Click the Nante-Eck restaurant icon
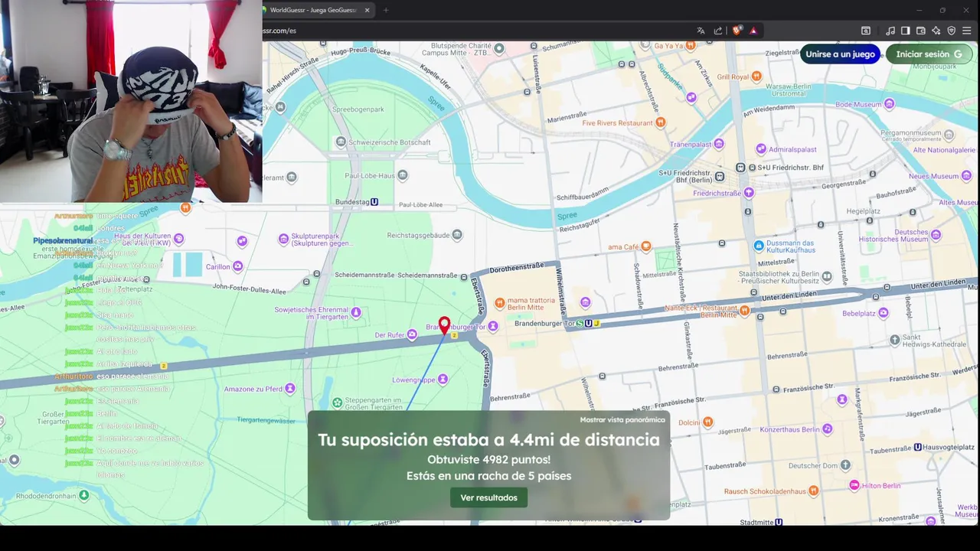Viewport: 980px width, 551px height. [744, 310]
